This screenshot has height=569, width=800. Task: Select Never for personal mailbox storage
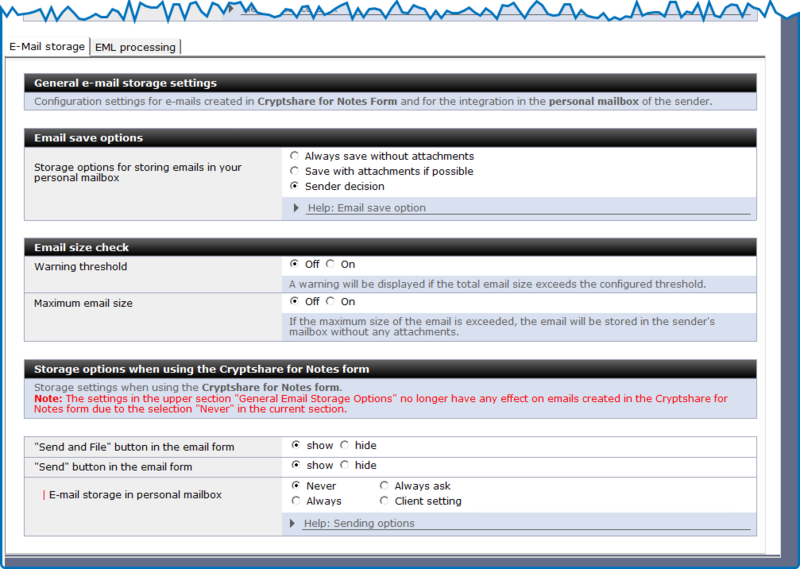click(x=296, y=486)
